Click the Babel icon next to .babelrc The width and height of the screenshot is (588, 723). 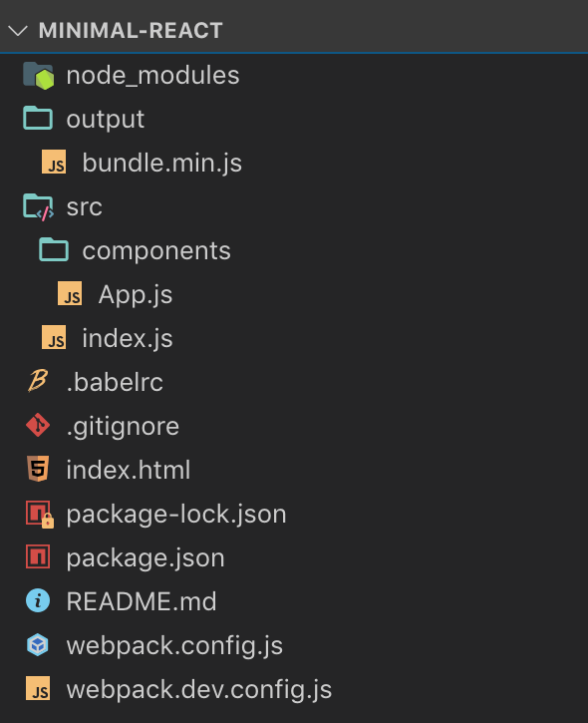pos(38,381)
